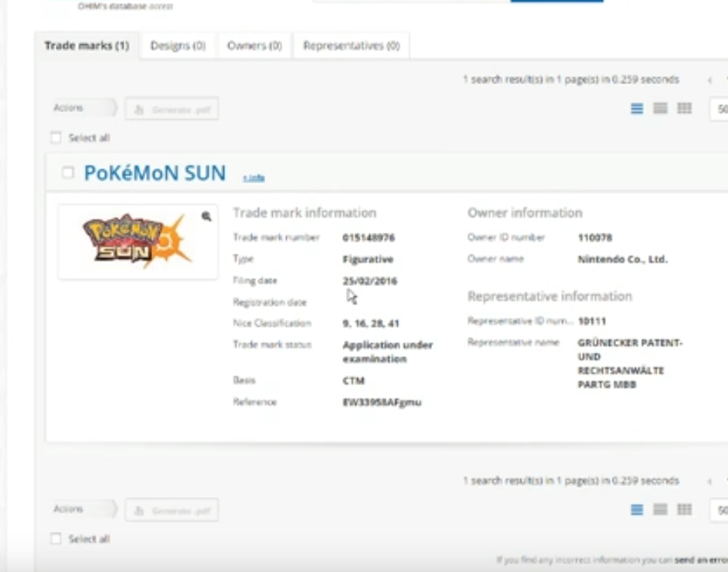Open the Pokémon Sun logo thumbnail

[138, 241]
